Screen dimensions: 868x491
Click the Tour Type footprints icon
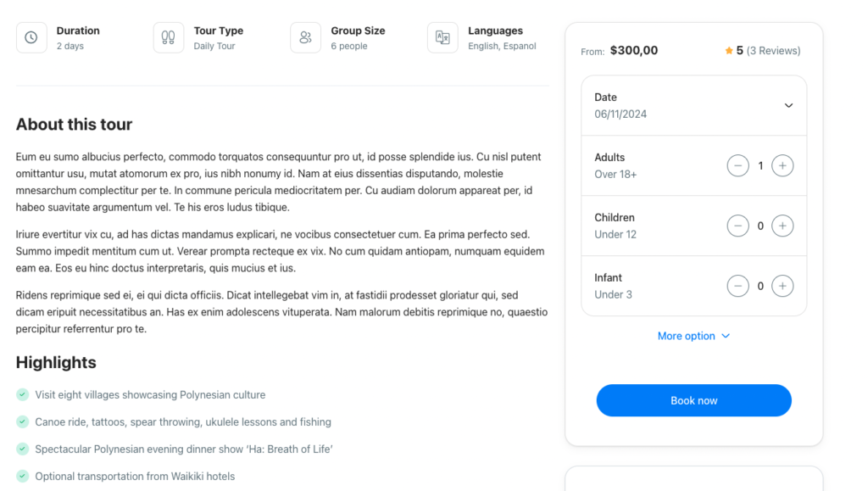pos(169,37)
